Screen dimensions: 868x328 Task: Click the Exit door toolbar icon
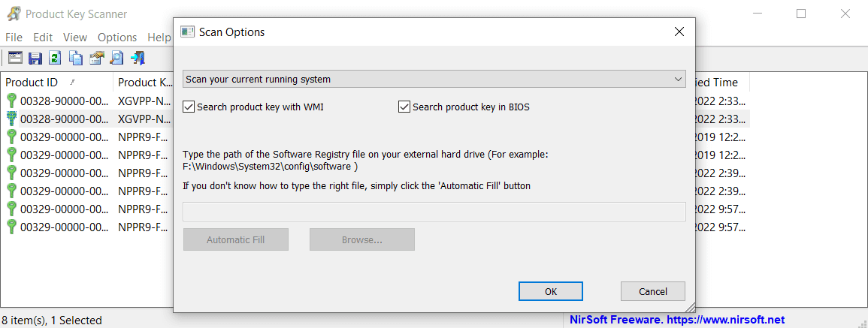coord(138,58)
